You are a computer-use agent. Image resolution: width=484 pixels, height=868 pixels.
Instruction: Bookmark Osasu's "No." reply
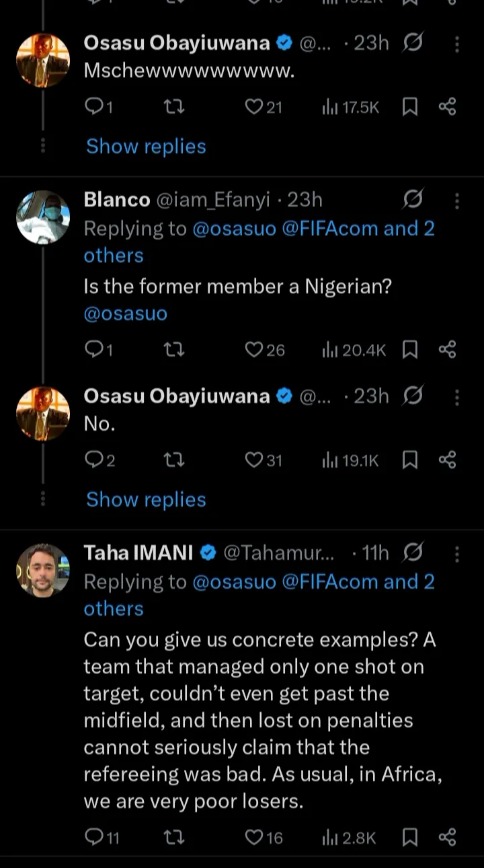409,460
